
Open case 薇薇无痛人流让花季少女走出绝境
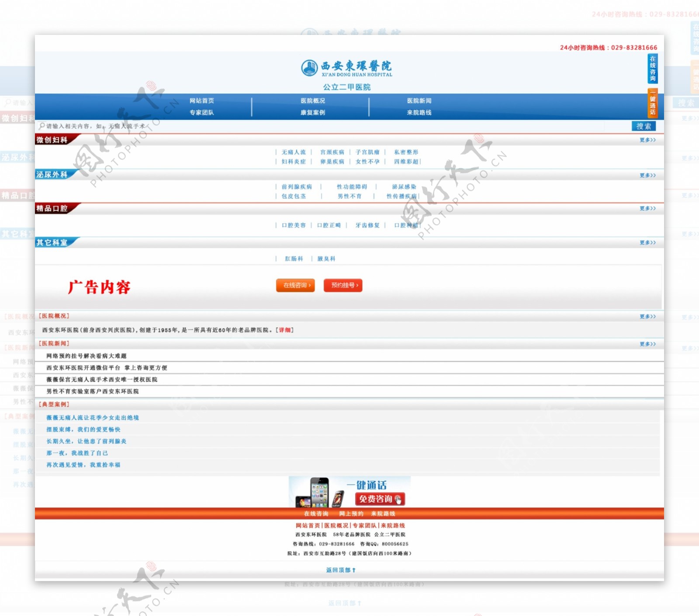coord(93,418)
